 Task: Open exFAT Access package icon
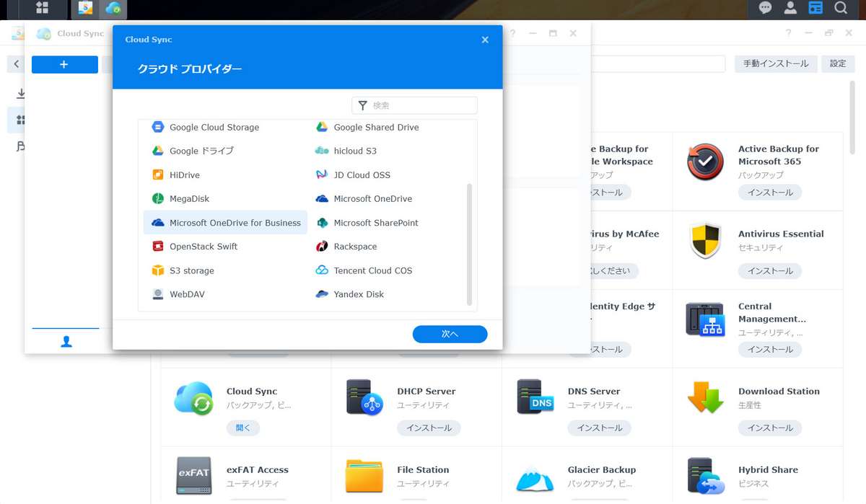[194, 476]
